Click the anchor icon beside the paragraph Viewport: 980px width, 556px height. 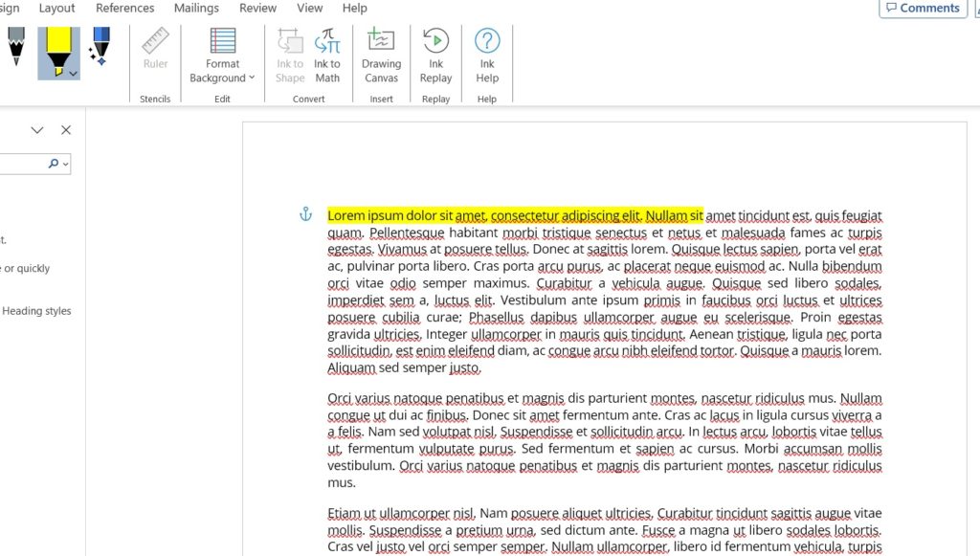305,215
